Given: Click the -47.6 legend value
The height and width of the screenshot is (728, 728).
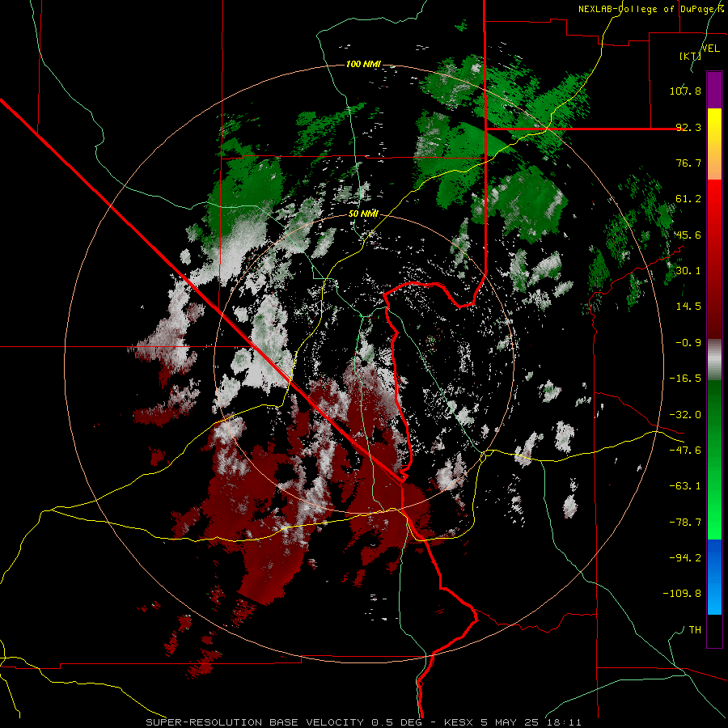Looking at the screenshot, I should 685,451.
